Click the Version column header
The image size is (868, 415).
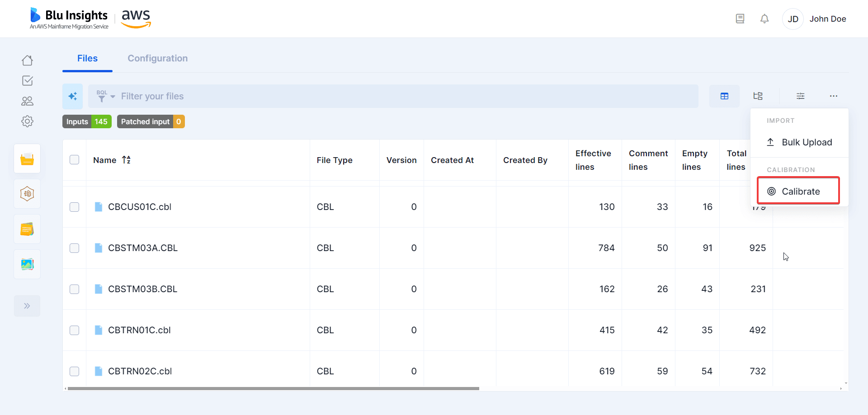401,160
